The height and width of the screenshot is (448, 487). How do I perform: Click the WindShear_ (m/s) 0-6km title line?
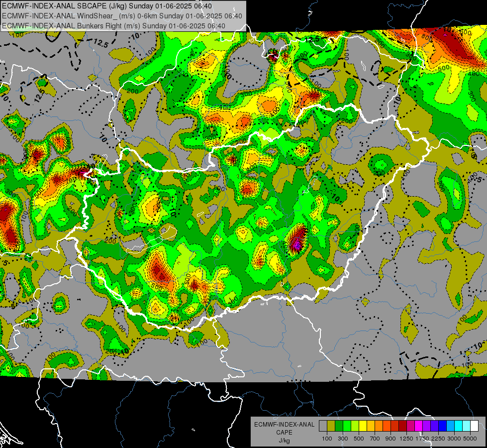pos(122,16)
